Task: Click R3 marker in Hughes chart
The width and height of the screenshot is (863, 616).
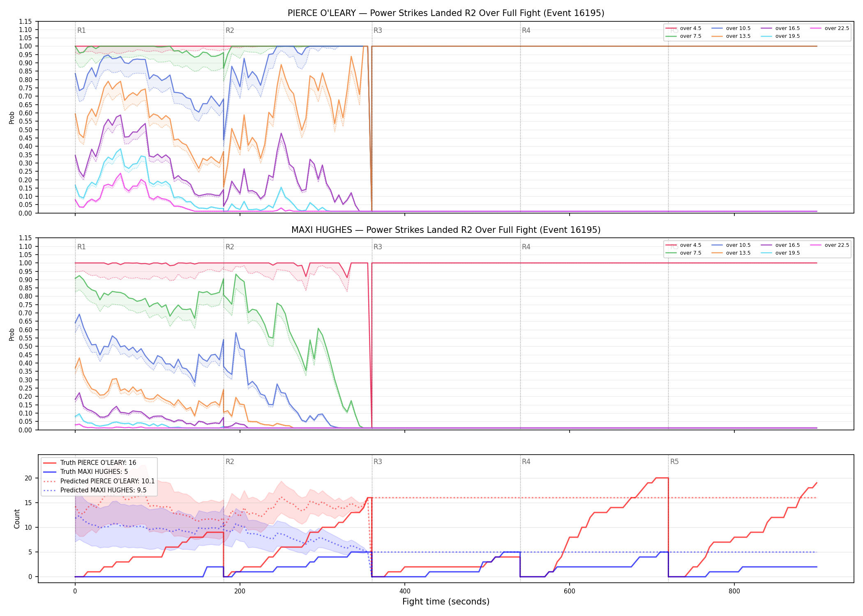Action: point(378,247)
